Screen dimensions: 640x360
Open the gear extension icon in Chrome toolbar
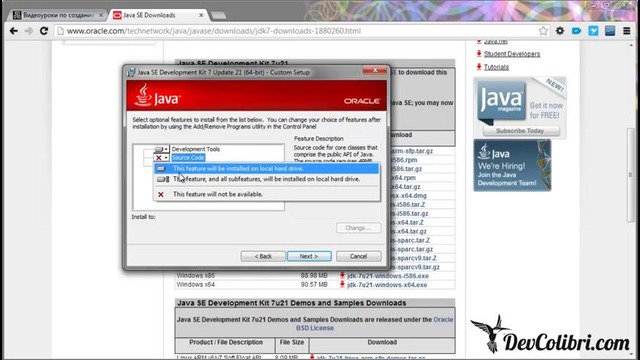click(560, 31)
